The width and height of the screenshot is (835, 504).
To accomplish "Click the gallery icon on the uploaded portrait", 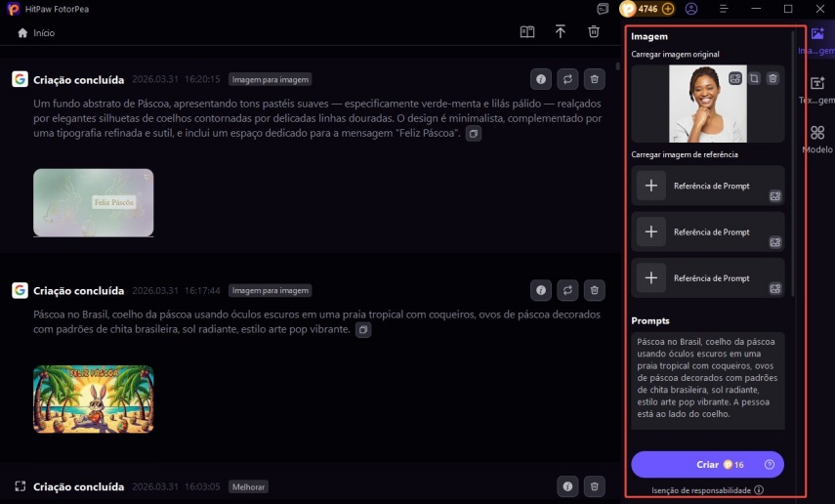I will (x=734, y=79).
